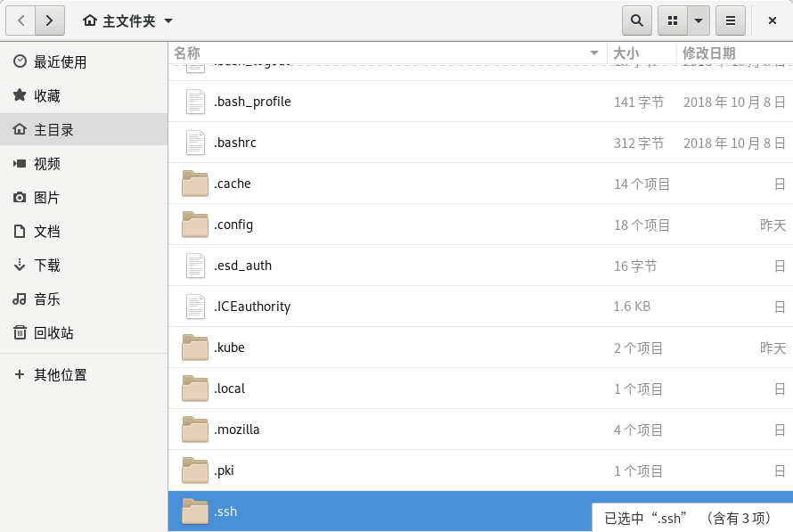793x532 pixels.
Task: Select the .cache folder name
Action: pyautogui.click(x=233, y=184)
